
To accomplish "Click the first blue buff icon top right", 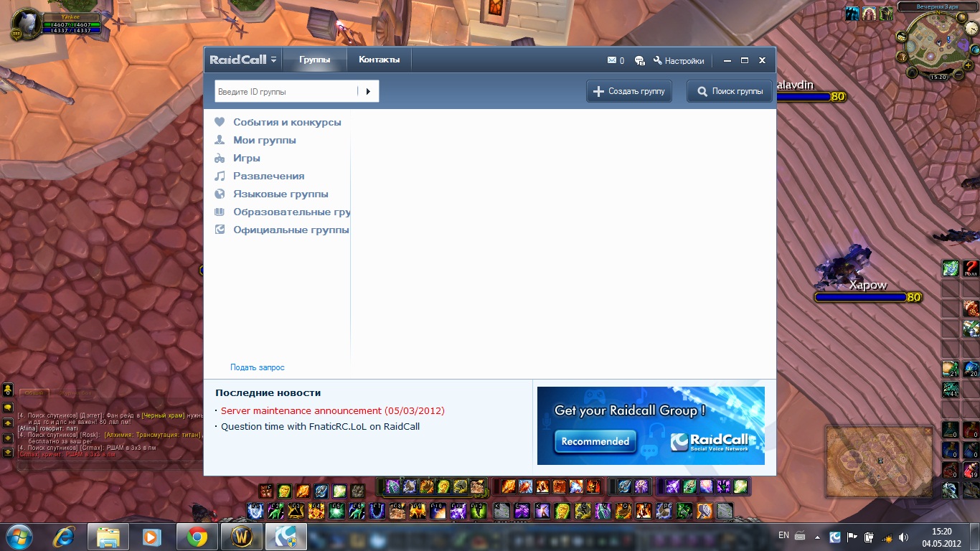I will [852, 14].
